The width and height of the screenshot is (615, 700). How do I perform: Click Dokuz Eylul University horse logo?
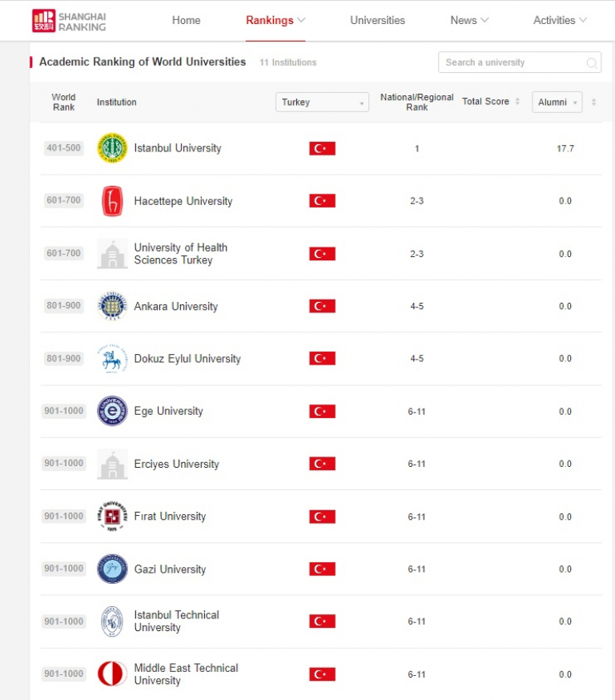click(x=112, y=359)
